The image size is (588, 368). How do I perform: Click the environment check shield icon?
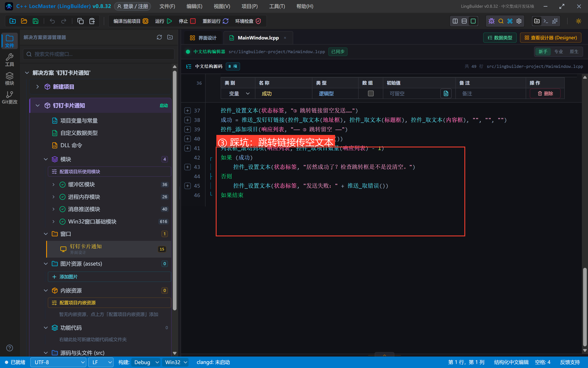(x=258, y=21)
